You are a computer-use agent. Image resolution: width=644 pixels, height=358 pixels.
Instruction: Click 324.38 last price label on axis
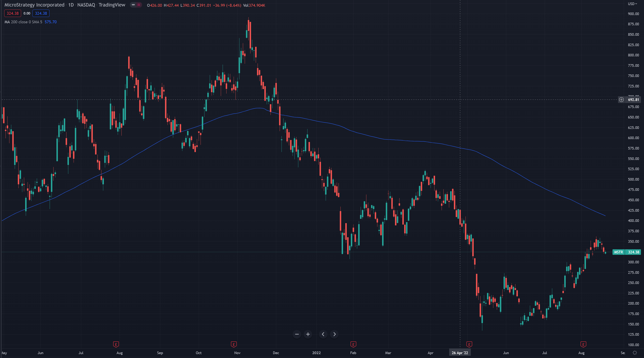(634, 252)
